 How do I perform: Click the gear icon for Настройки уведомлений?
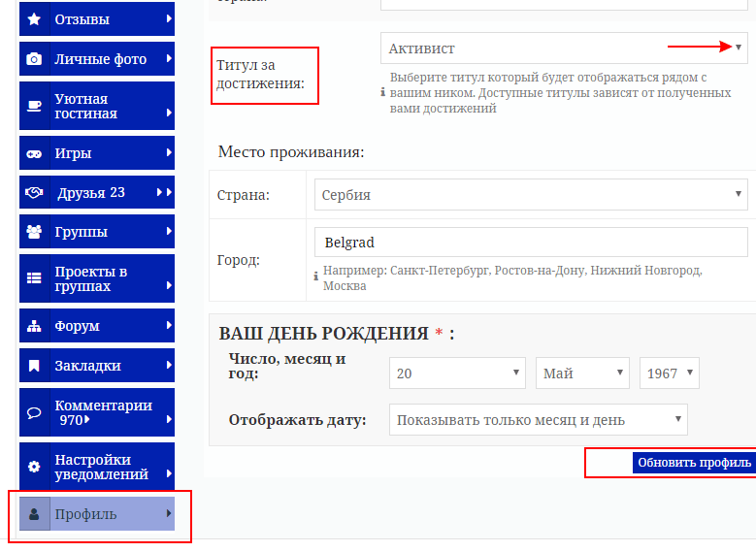[x=34, y=467]
